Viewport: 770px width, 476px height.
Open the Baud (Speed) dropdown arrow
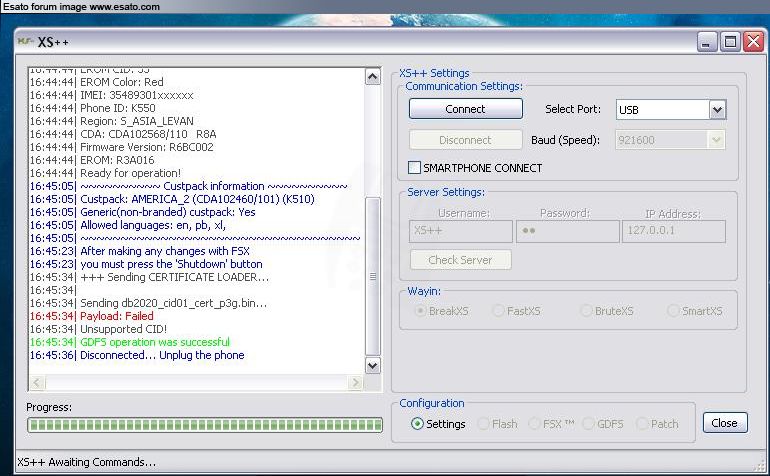pos(716,140)
